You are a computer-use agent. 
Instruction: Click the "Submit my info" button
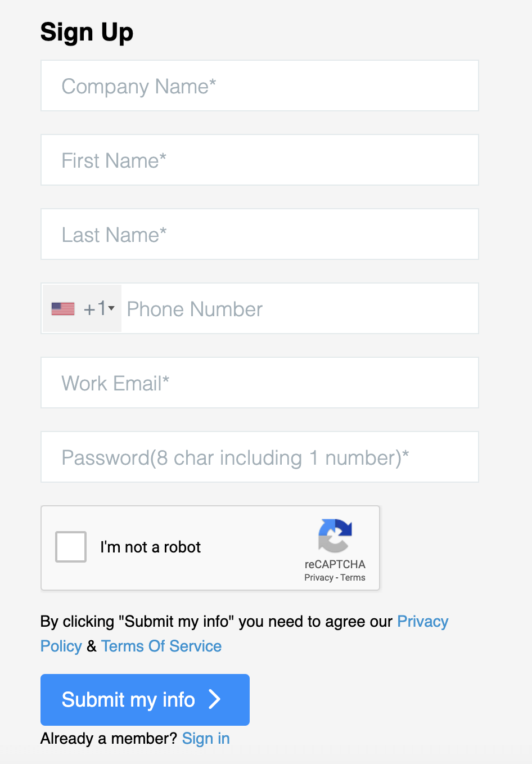click(x=145, y=700)
